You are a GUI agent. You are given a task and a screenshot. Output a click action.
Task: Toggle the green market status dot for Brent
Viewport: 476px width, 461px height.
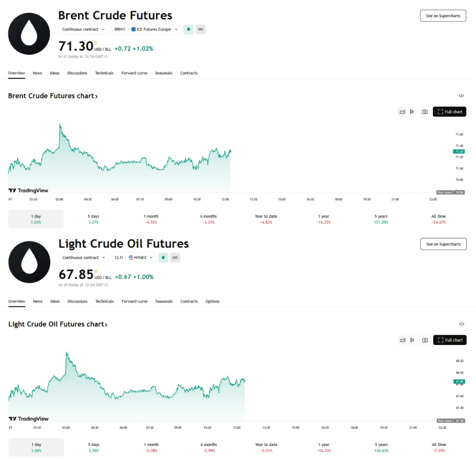[x=188, y=30]
